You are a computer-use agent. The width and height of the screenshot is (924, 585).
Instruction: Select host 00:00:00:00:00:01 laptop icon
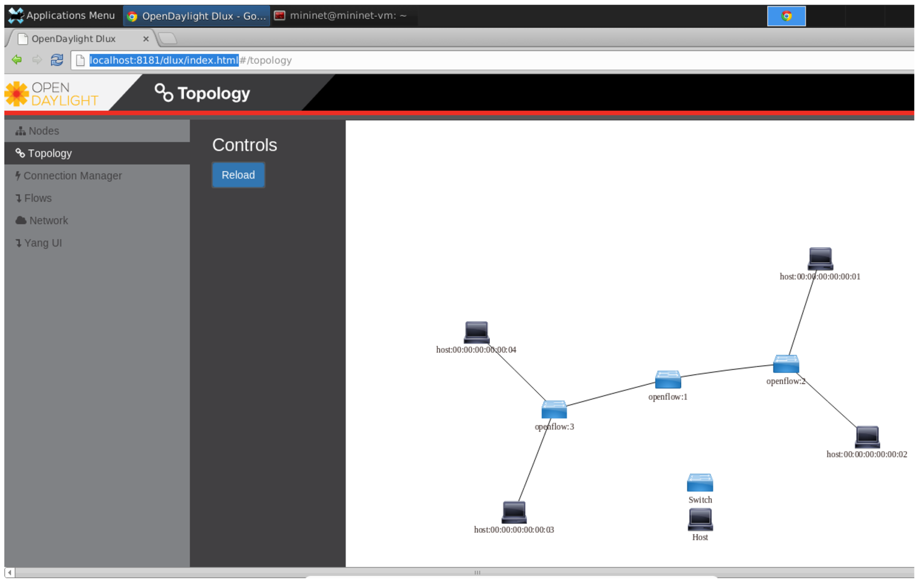tap(821, 259)
